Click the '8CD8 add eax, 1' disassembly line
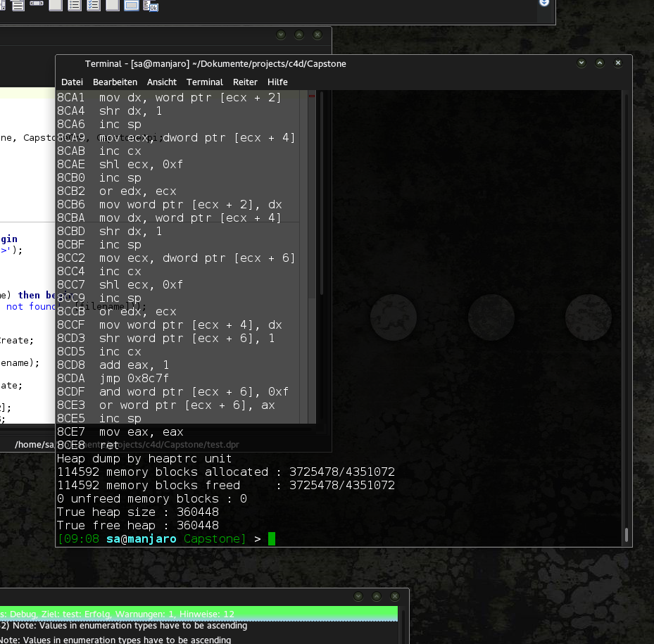The image size is (654, 644). click(x=113, y=365)
